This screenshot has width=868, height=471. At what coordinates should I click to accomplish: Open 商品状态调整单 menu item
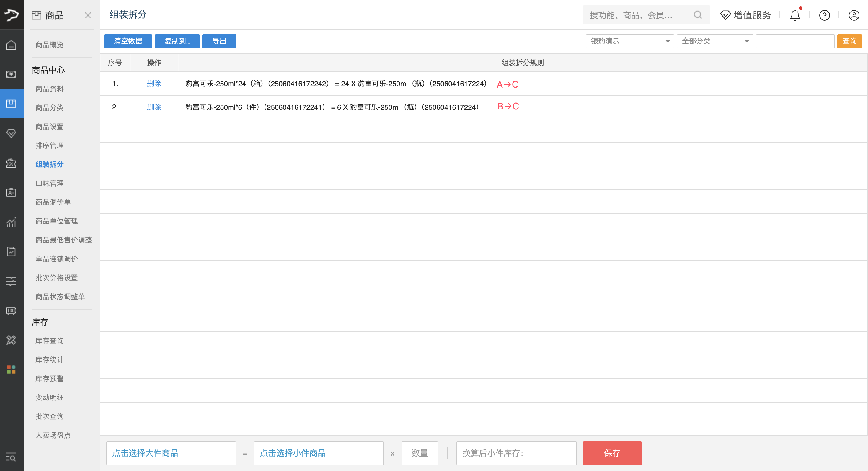[60, 297]
